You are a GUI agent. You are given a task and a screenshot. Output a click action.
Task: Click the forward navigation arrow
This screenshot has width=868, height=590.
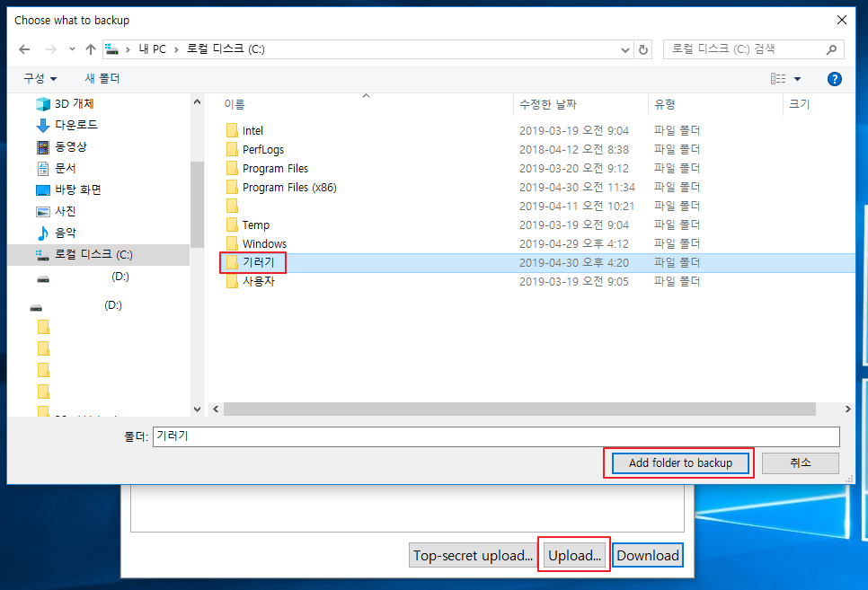51,49
